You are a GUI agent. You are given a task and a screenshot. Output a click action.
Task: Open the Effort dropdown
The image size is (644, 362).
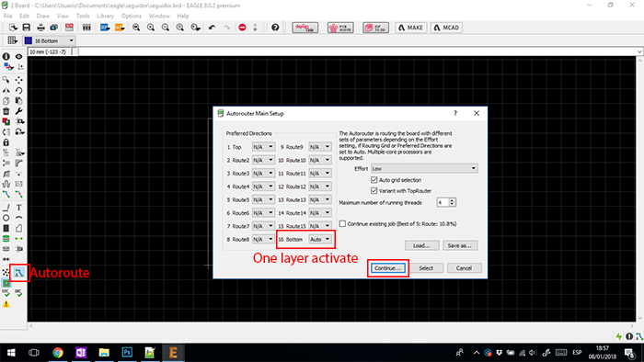(x=424, y=168)
